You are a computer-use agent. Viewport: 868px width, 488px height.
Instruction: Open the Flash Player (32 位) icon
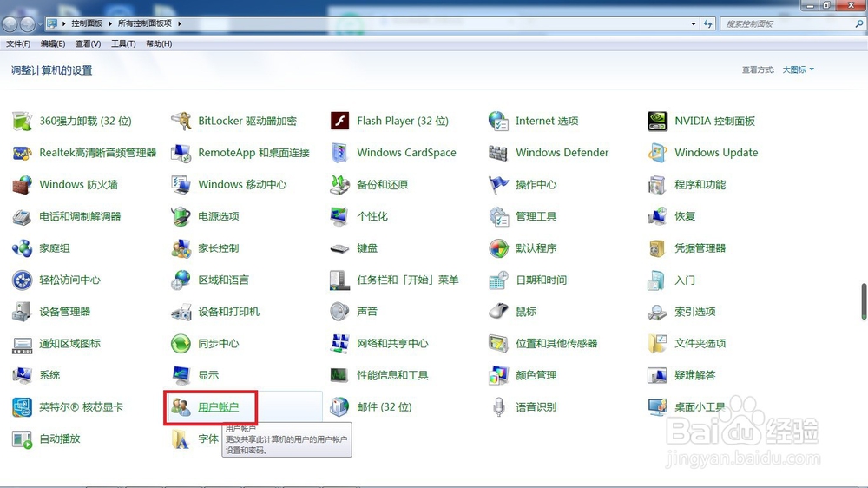(x=339, y=121)
